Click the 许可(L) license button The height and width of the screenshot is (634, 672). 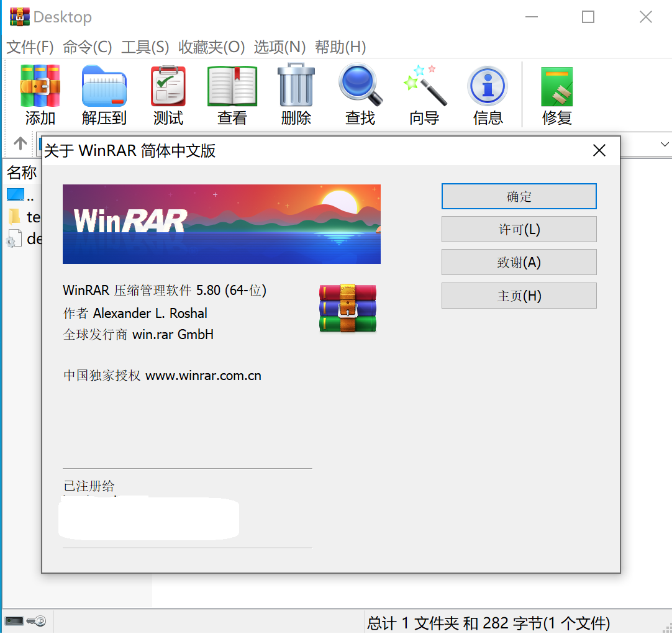pos(519,229)
